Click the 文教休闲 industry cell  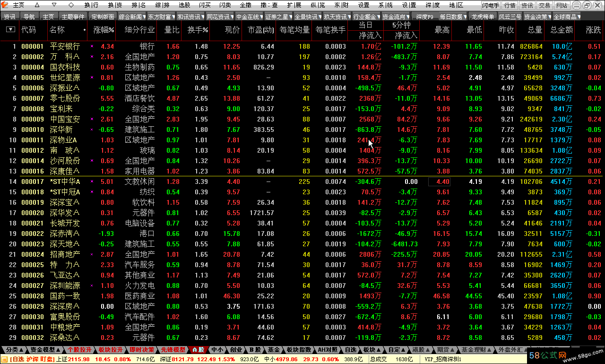pos(139,182)
